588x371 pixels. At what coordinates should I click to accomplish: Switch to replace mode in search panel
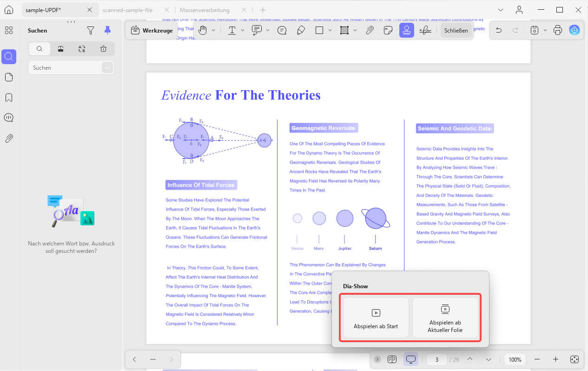tap(82, 49)
